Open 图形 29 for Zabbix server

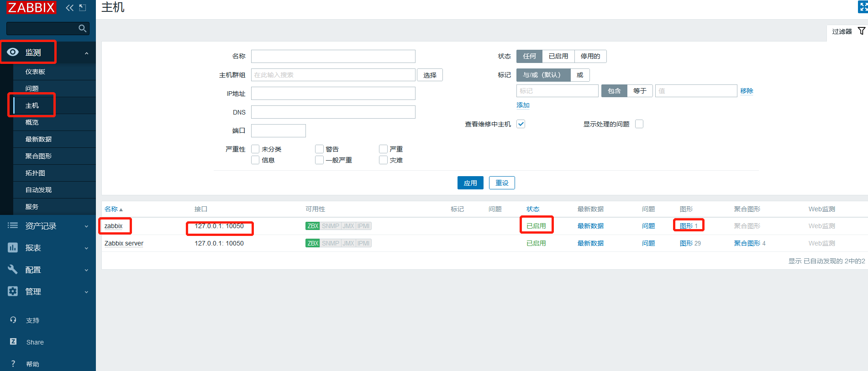pyautogui.click(x=690, y=243)
